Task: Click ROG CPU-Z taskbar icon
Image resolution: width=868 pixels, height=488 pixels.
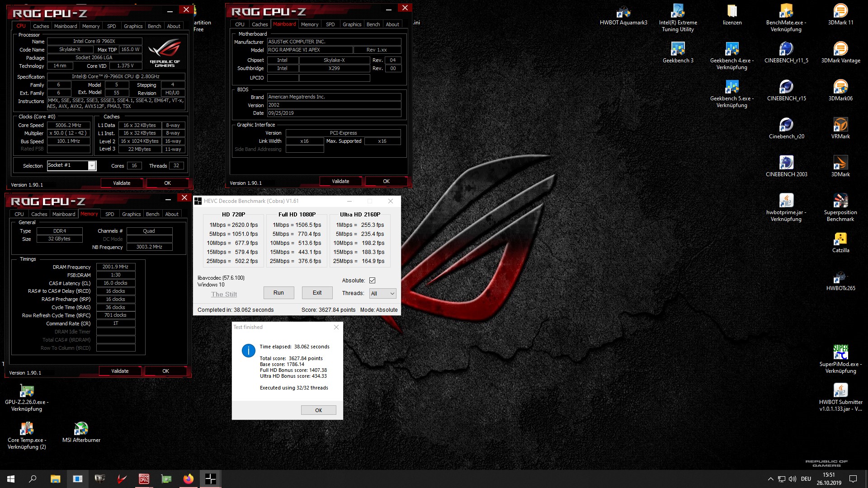Action: (x=144, y=479)
